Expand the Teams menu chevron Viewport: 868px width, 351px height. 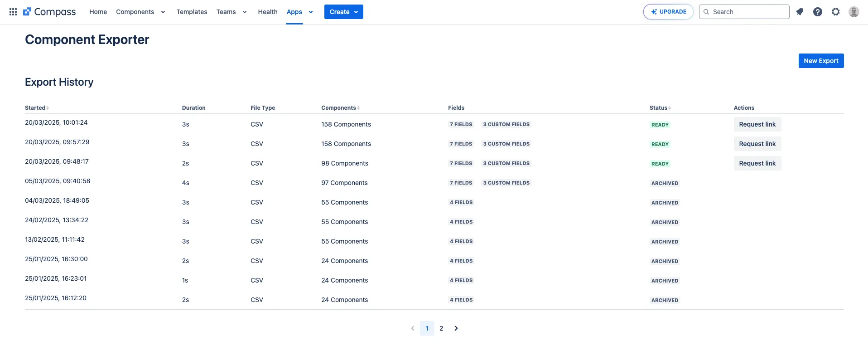coord(245,12)
